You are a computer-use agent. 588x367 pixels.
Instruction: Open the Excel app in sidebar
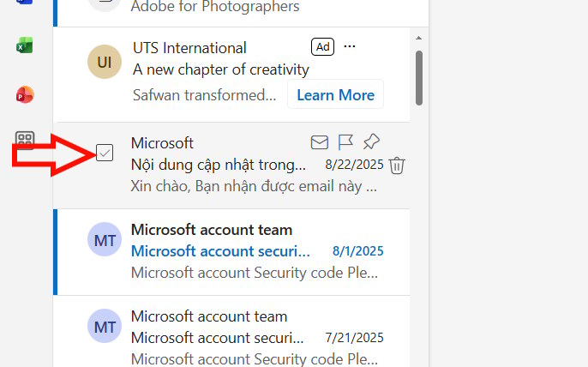pyautogui.click(x=25, y=45)
